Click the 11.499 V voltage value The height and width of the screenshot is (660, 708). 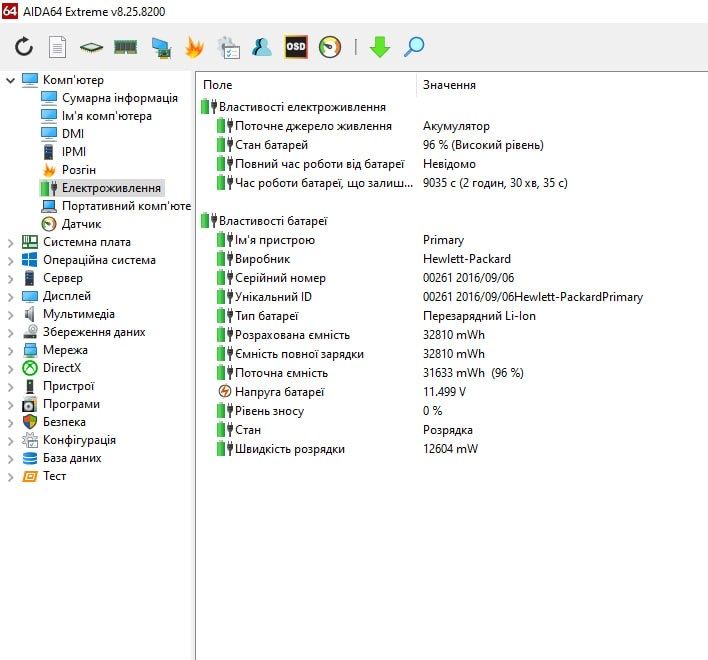(x=444, y=391)
